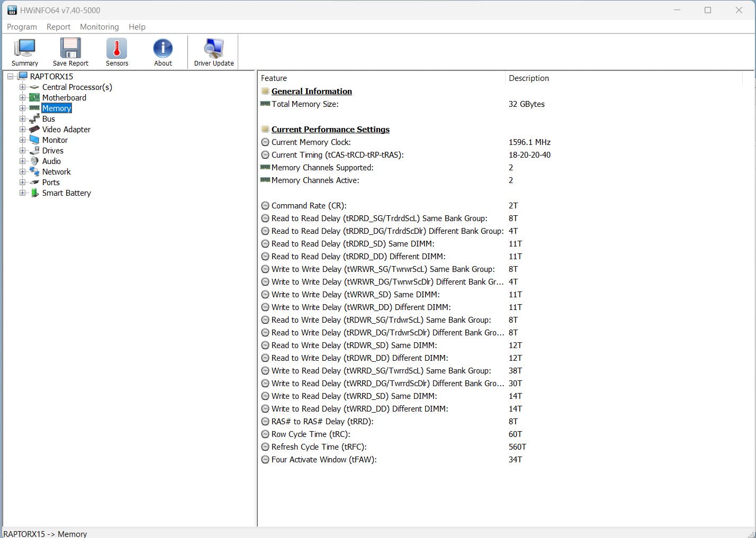Select the Audio tree item
The image size is (756, 538).
pos(51,161)
